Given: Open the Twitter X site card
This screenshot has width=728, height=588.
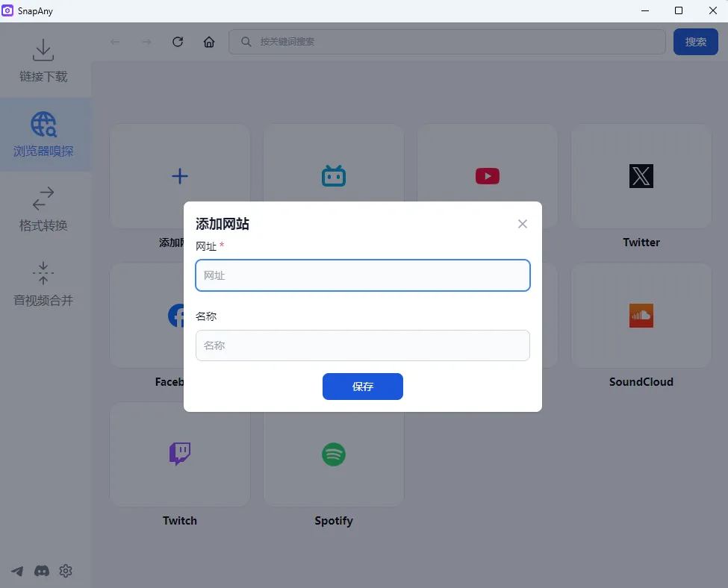Looking at the screenshot, I should click(641, 175).
